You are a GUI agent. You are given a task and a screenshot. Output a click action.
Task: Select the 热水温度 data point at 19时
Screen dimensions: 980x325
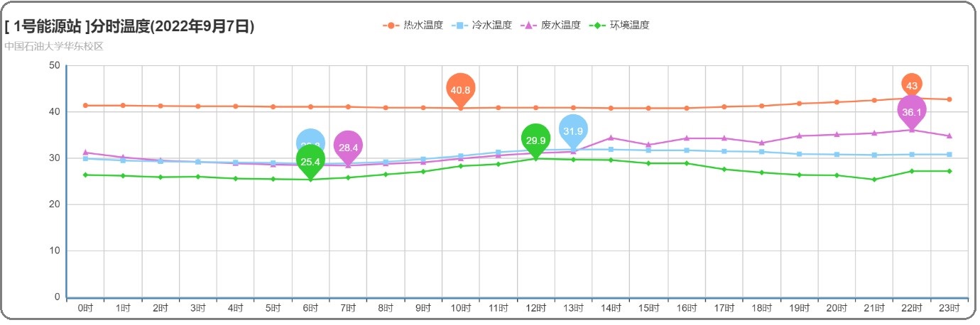pos(799,104)
